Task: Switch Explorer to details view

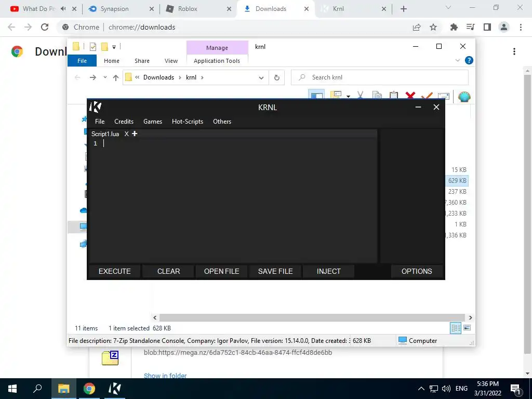Action: (x=456, y=328)
